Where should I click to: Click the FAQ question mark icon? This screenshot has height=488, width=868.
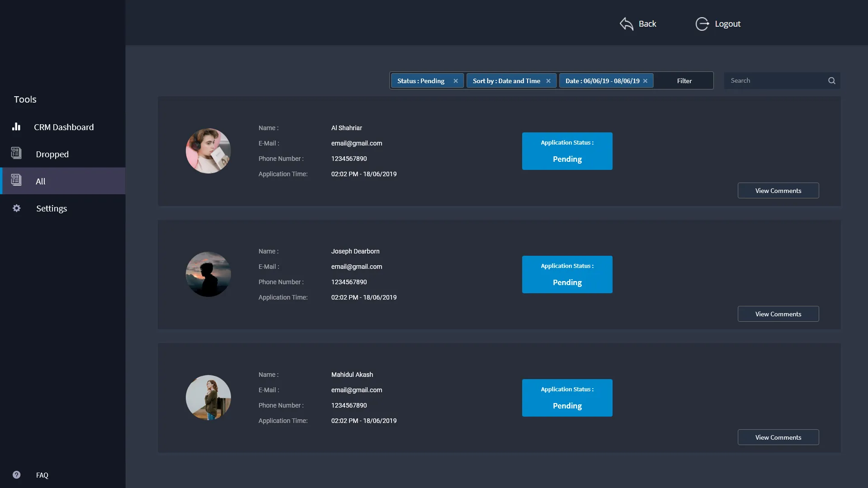pyautogui.click(x=17, y=475)
